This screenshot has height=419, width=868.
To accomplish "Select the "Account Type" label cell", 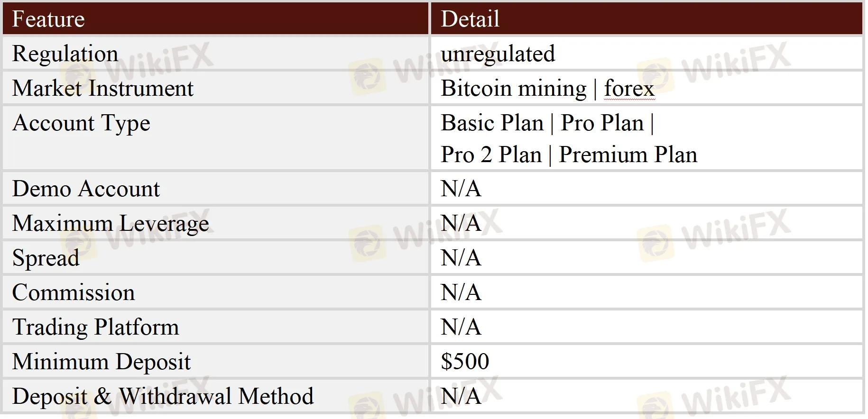I will (81, 123).
